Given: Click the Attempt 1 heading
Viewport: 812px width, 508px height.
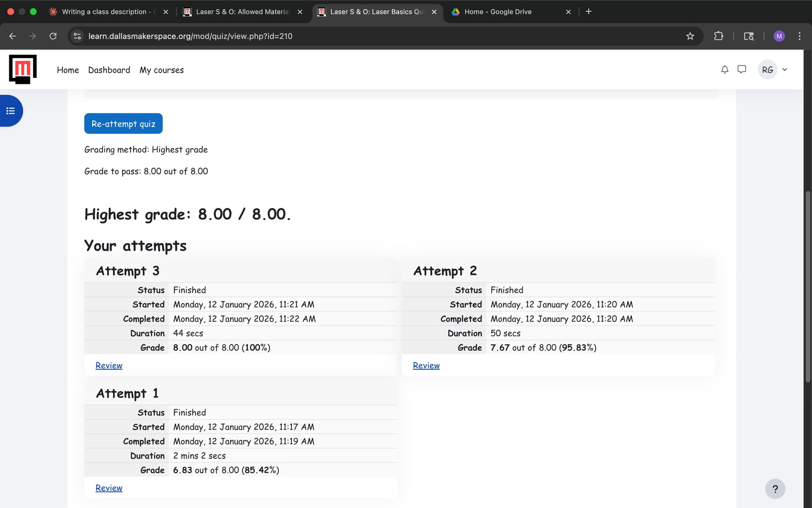Looking at the screenshot, I should [127, 394].
